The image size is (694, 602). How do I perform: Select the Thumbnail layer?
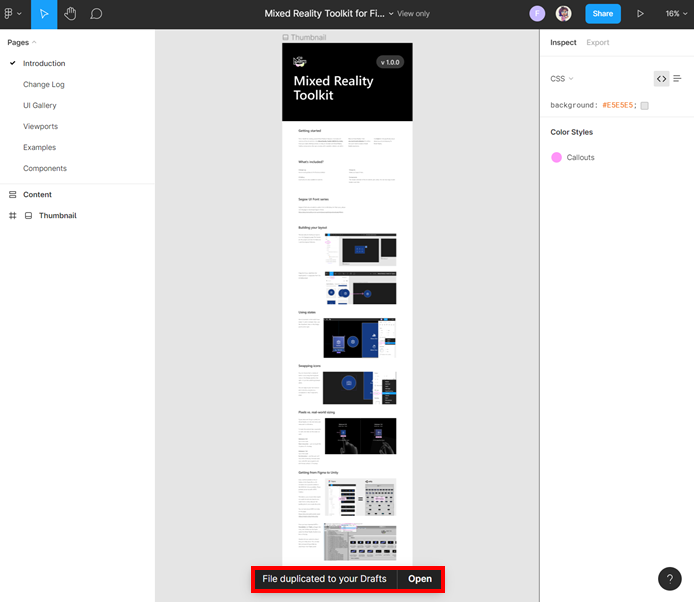click(x=58, y=216)
